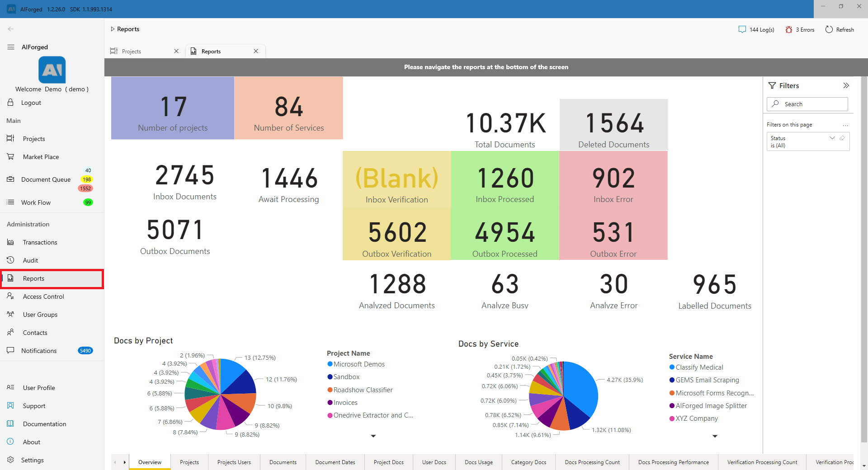
Task: Select Microsoft Demos legend blue dot
Action: pyautogui.click(x=330, y=364)
